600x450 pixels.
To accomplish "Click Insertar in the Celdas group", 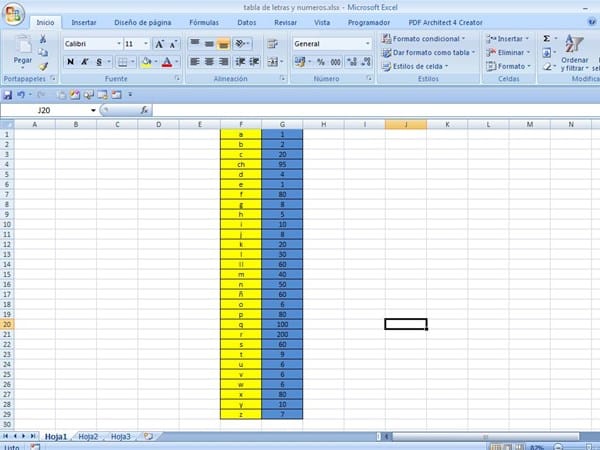I will [507, 39].
